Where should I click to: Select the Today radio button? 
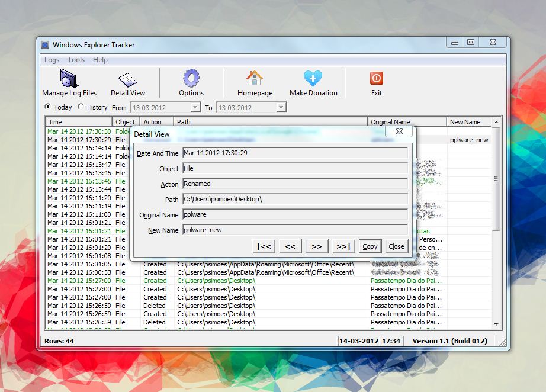click(x=48, y=107)
